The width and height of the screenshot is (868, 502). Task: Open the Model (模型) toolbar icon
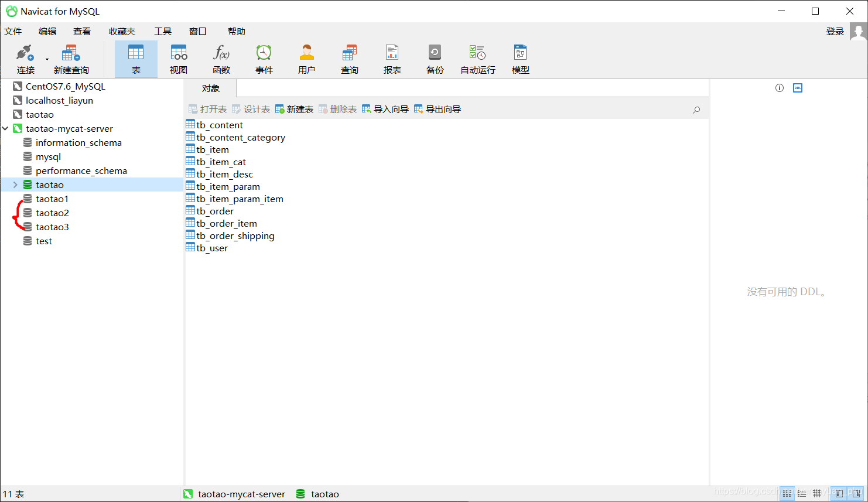tap(521, 53)
